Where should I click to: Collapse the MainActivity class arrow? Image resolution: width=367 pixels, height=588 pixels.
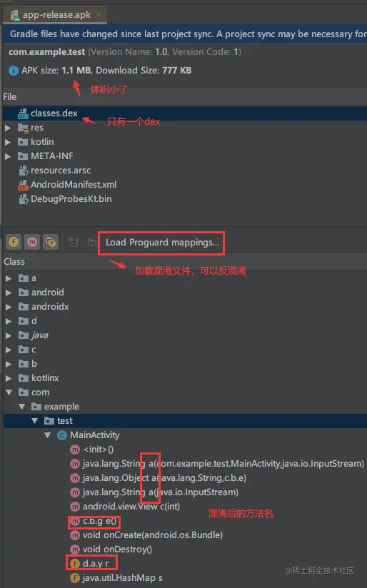47,435
